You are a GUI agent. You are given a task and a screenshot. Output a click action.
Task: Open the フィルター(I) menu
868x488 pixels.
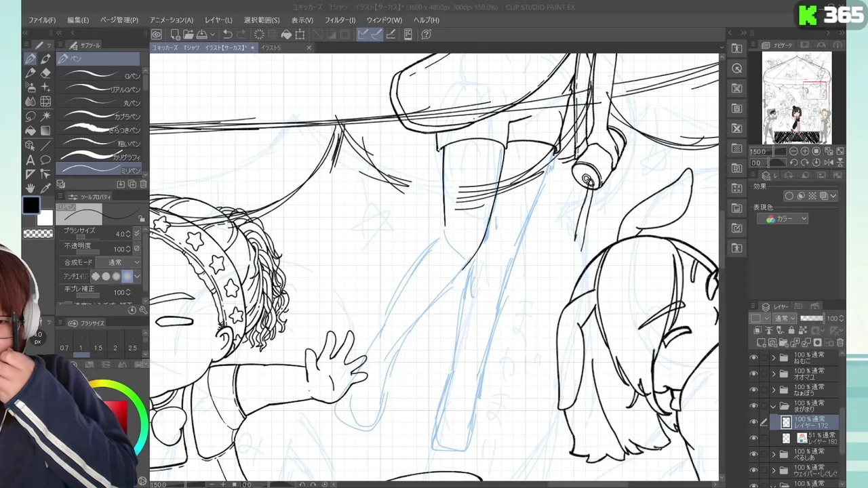click(340, 20)
